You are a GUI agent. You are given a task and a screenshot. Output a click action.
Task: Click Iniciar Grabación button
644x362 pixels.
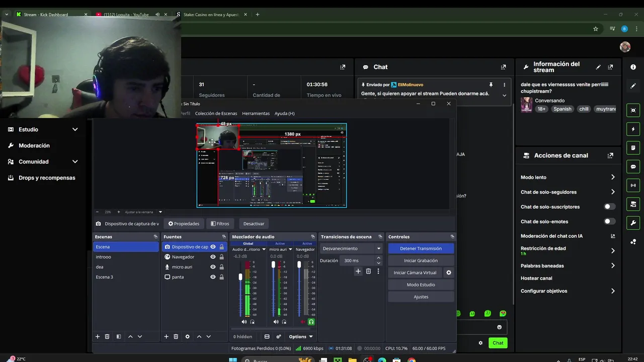tap(421, 260)
